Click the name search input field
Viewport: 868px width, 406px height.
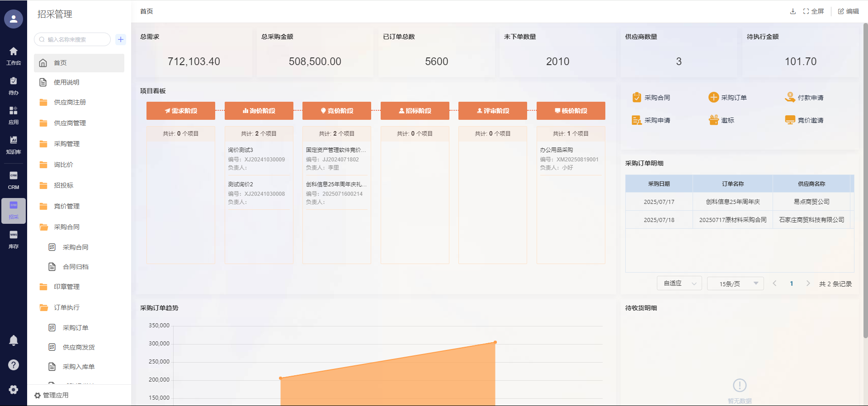tap(75, 39)
